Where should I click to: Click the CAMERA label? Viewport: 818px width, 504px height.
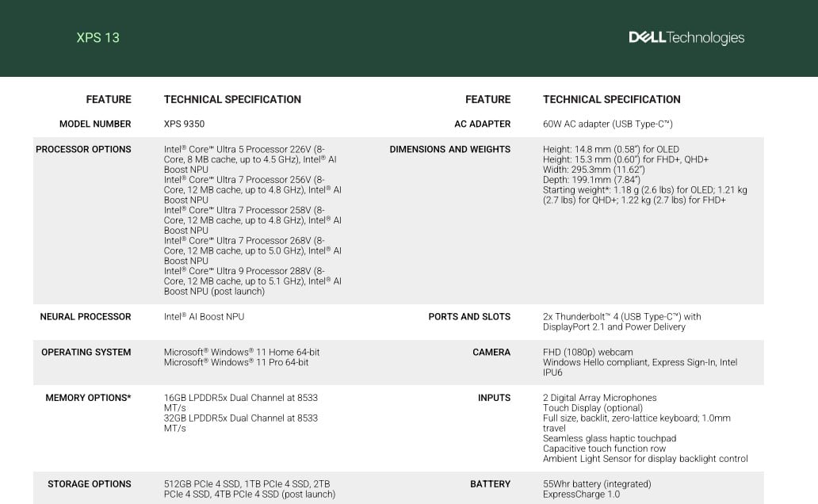coord(491,352)
